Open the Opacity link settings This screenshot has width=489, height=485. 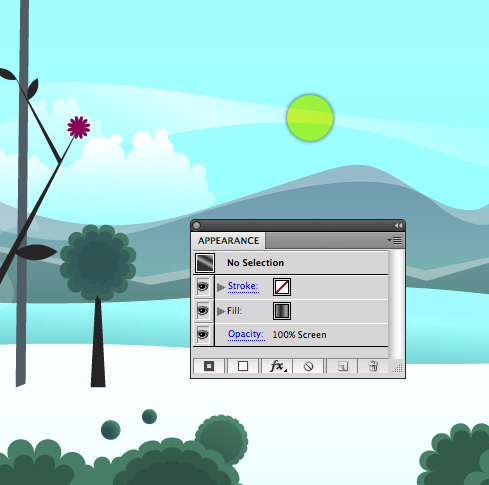click(x=246, y=334)
